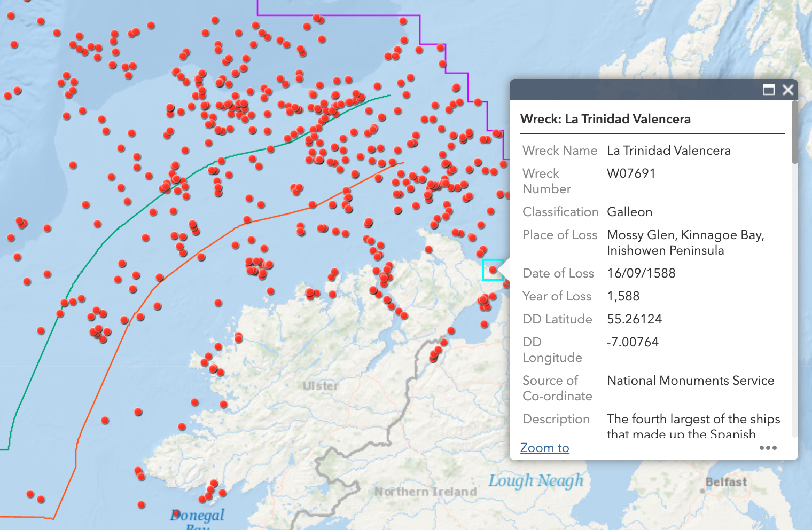Click the DD Latitude value 55.26124
Image resolution: width=812 pixels, height=530 pixels.
(x=634, y=319)
